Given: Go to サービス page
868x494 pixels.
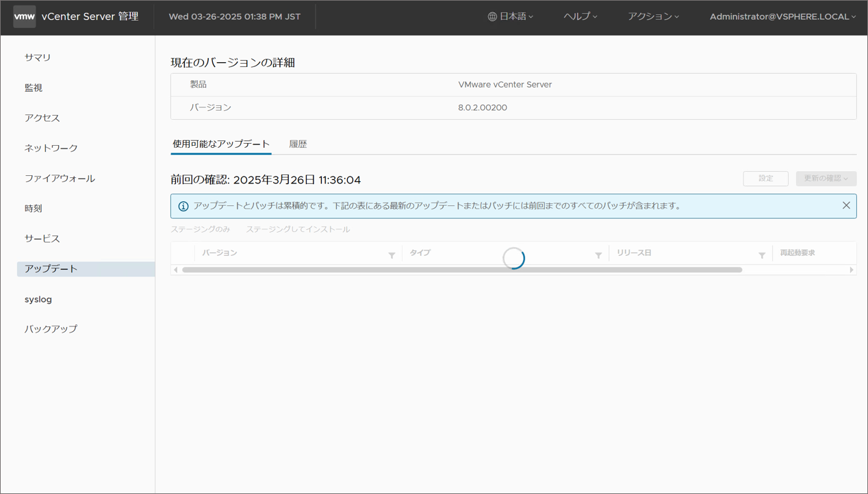Looking at the screenshot, I should [42, 238].
